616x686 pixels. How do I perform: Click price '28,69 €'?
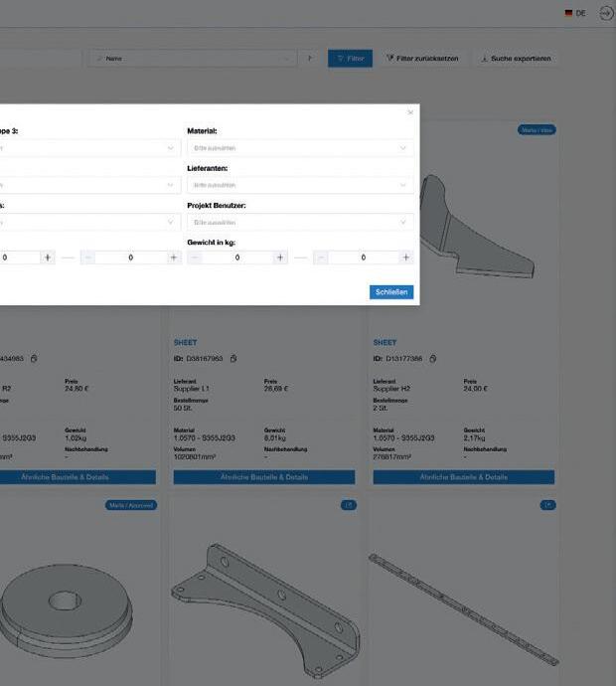pos(276,389)
